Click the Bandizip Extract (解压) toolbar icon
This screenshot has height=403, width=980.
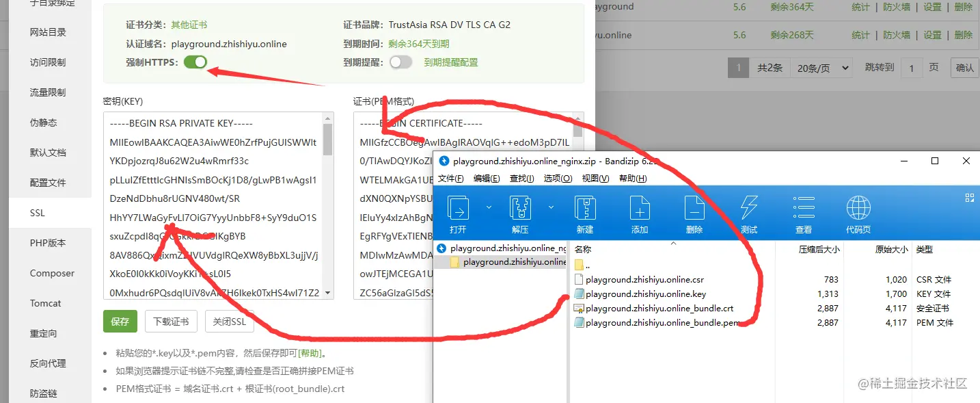point(521,207)
